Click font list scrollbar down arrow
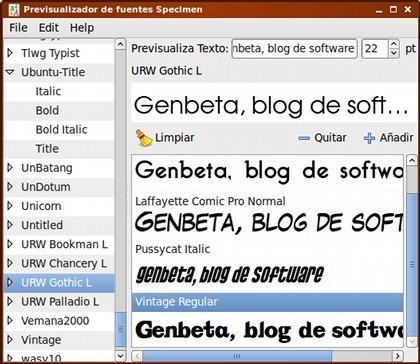The width and height of the screenshot is (420, 364). (120, 355)
